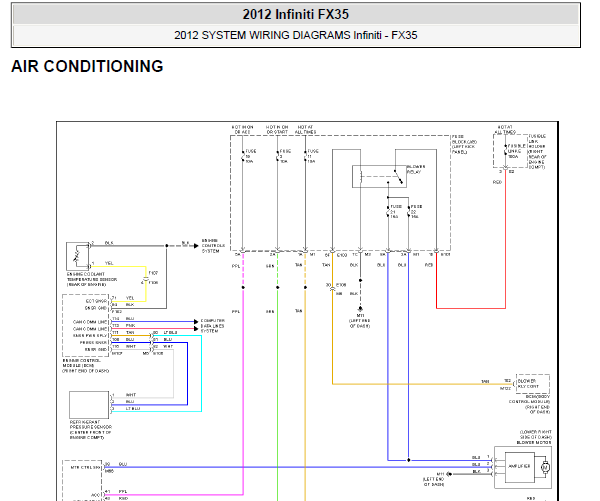Image resolution: width=600 pixels, height=501 pixels.
Task: Click the 'AIR CONDITIONING' heading
Action: click(x=87, y=66)
